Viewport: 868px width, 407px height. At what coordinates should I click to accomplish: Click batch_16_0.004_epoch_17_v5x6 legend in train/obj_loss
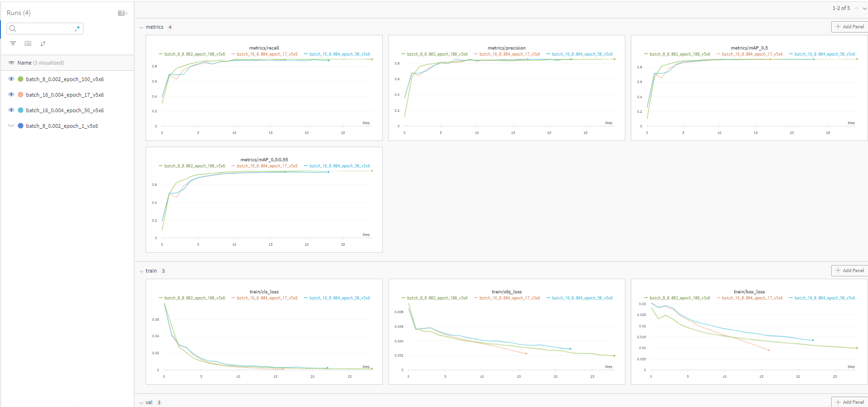point(507,298)
